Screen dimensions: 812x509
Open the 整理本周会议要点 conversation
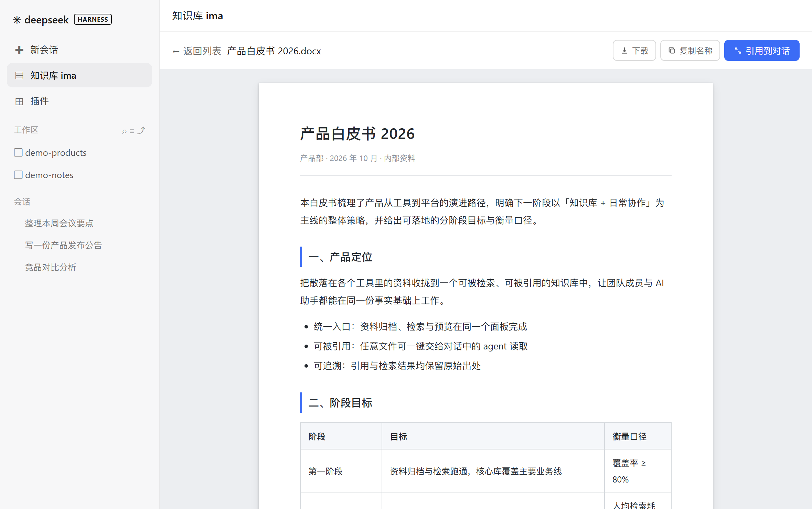59,223
